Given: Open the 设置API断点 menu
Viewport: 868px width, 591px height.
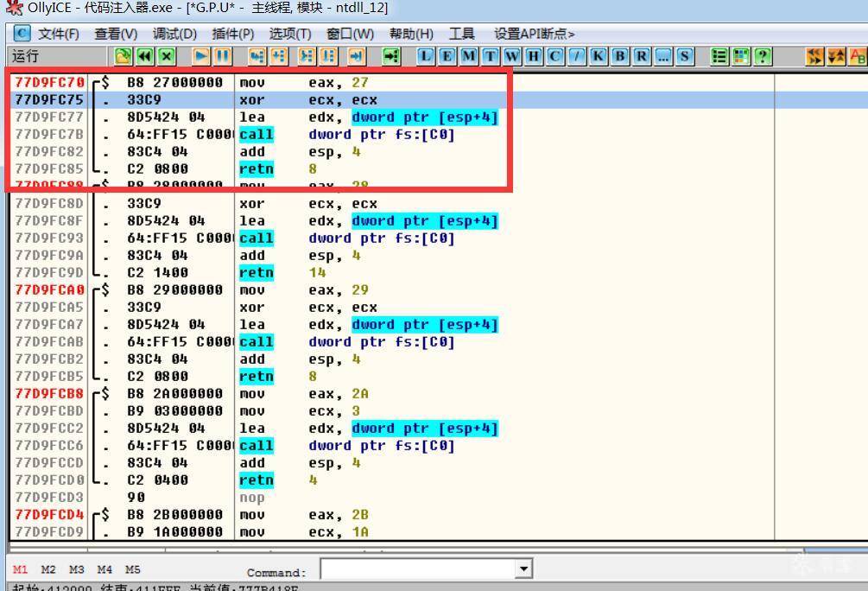Looking at the screenshot, I should [x=535, y=34].
